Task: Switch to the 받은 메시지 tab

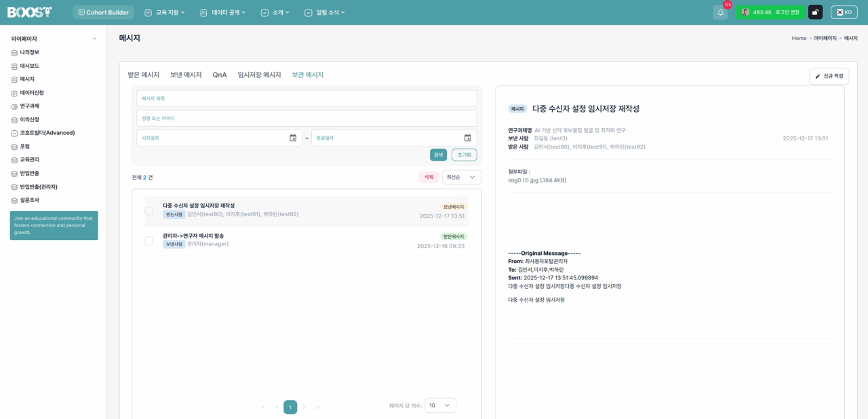Action: coord(144,75)
